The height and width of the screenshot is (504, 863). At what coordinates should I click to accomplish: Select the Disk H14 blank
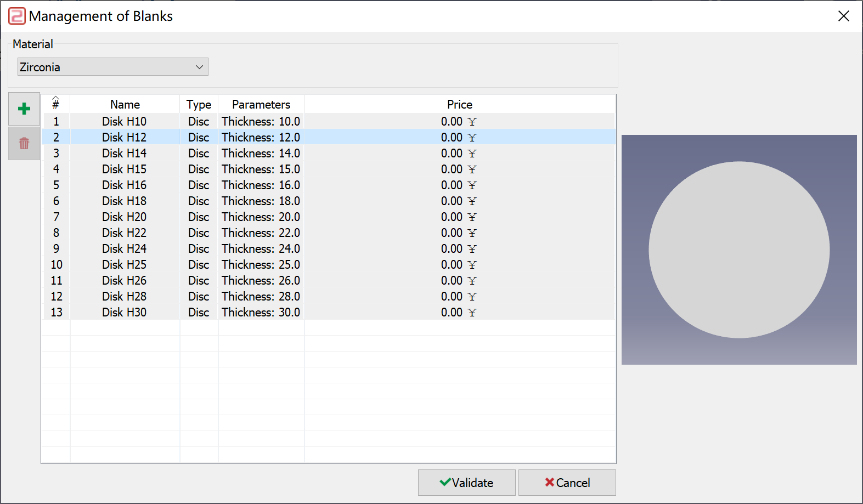pyautogui.click(x=329, y=153)
